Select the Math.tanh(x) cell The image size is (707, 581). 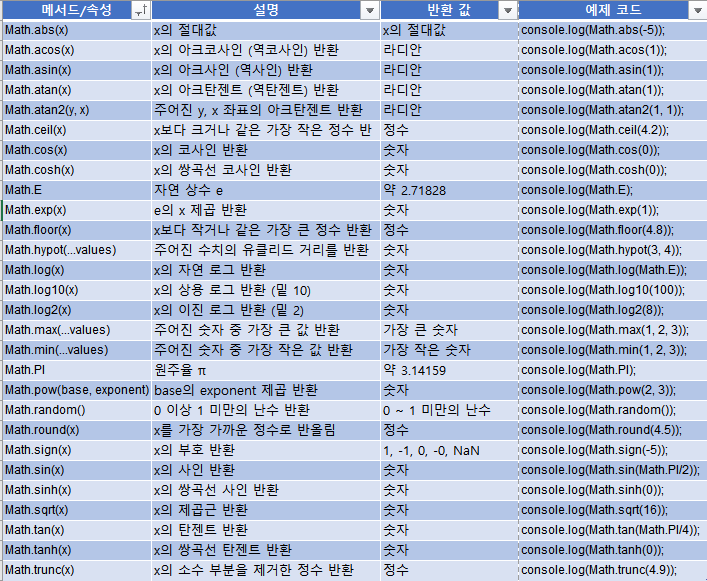[x=77, y=550]
